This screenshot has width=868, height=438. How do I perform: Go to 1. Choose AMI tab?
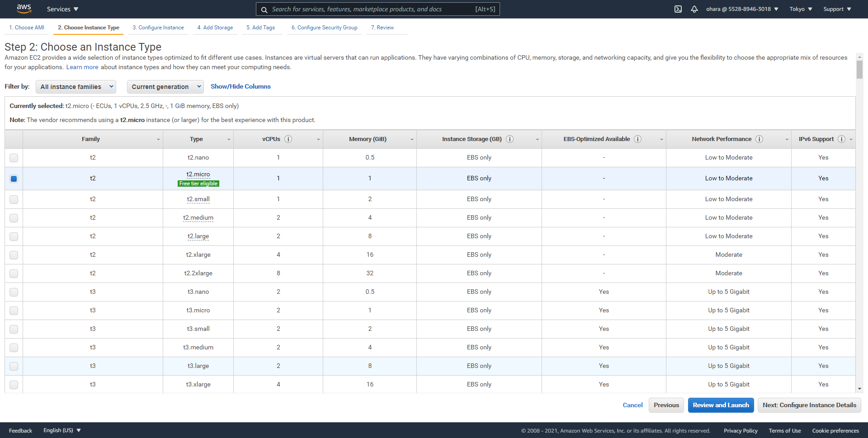coord(27,28)
